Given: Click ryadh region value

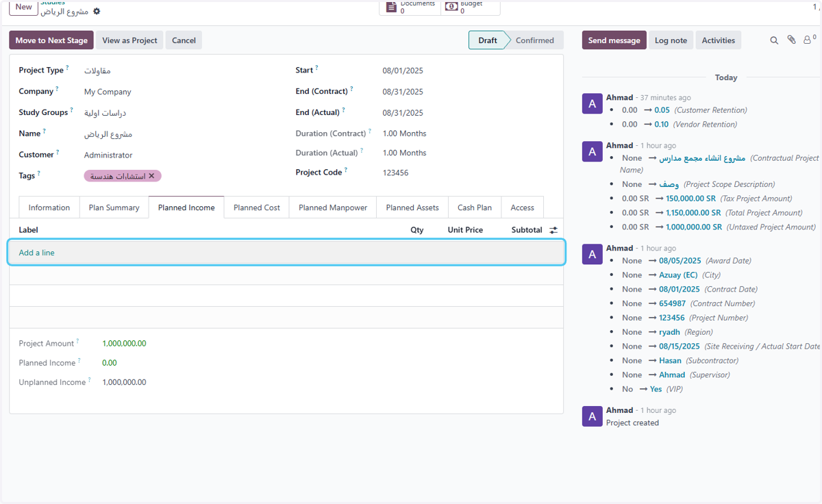Looking at the screenshot, I should click(x=669, y=332).
